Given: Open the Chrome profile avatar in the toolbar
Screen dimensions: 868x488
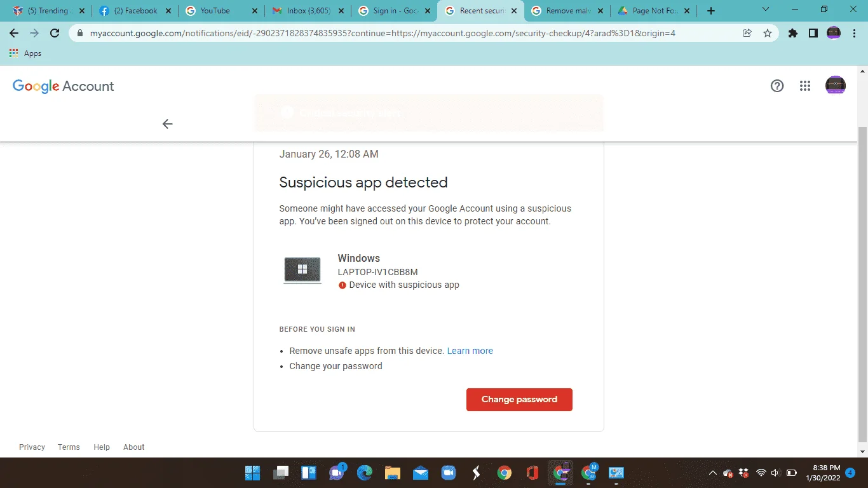Looking at the screenshot, I should [834, 33].
